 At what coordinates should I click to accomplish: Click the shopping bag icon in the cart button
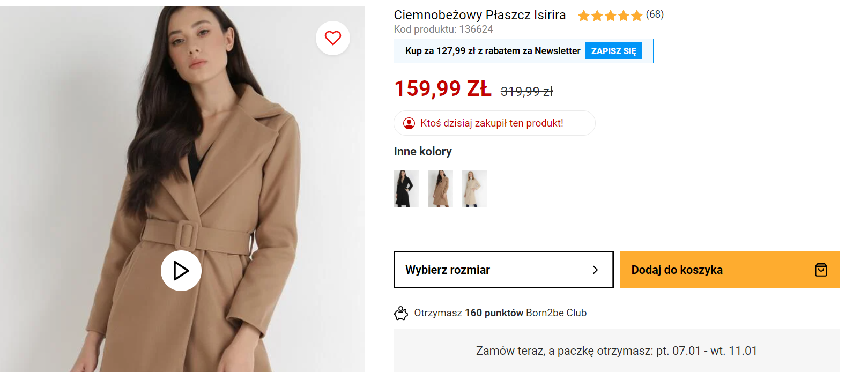(821, 270)
